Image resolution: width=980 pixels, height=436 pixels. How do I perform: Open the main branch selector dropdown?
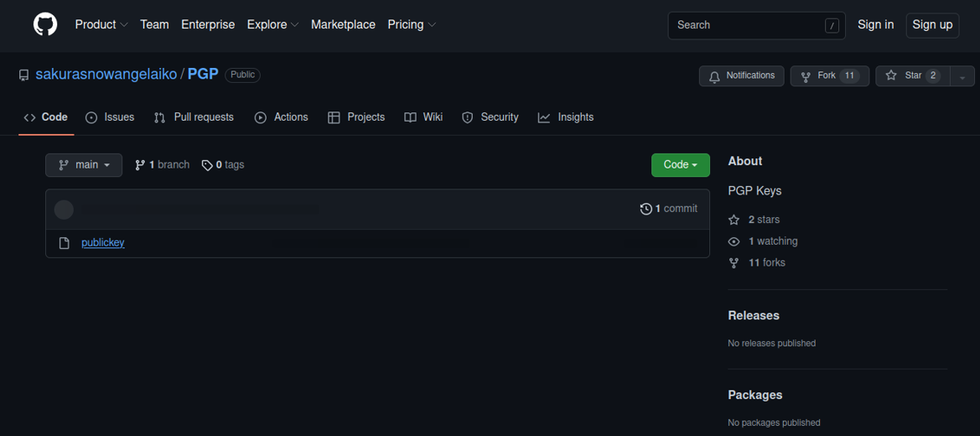(x=84, y=165)
